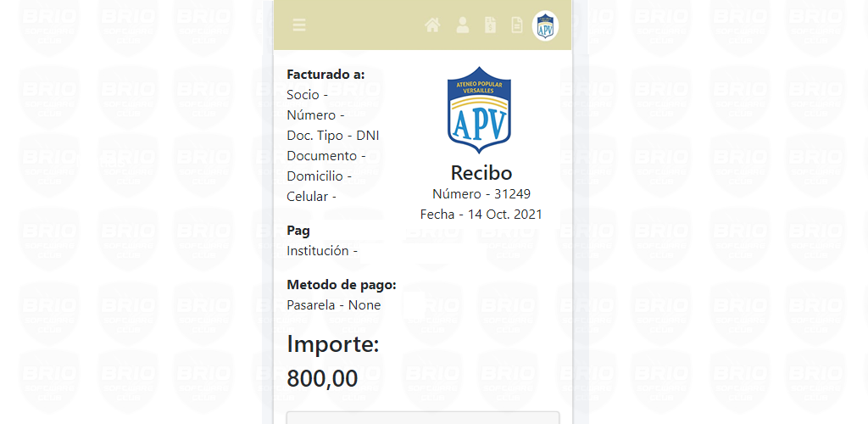Click the 'Socio -' line
Screen dimensions: 868x424
pos(307,95)
